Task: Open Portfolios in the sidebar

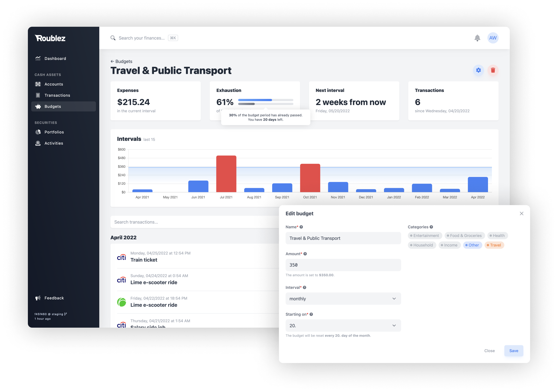Action: coord(63,132)
